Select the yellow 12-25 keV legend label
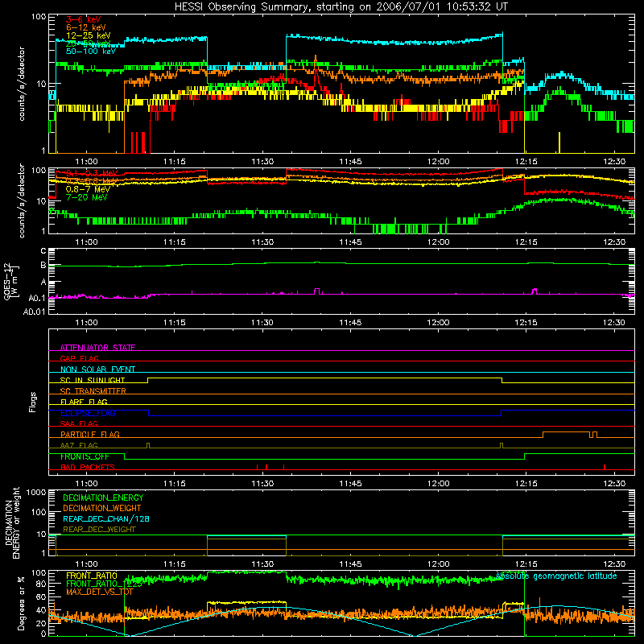 click(x=89, y=35)
